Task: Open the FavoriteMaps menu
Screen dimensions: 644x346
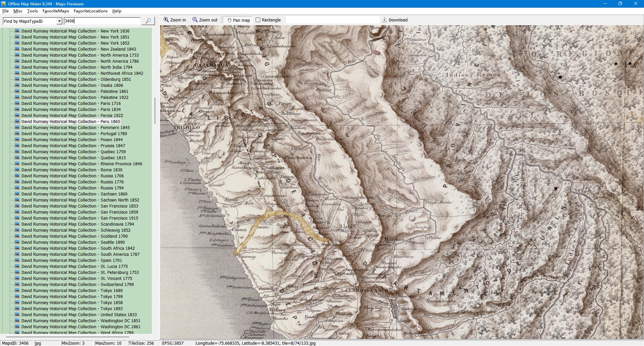Action: [x=56, y=11]
